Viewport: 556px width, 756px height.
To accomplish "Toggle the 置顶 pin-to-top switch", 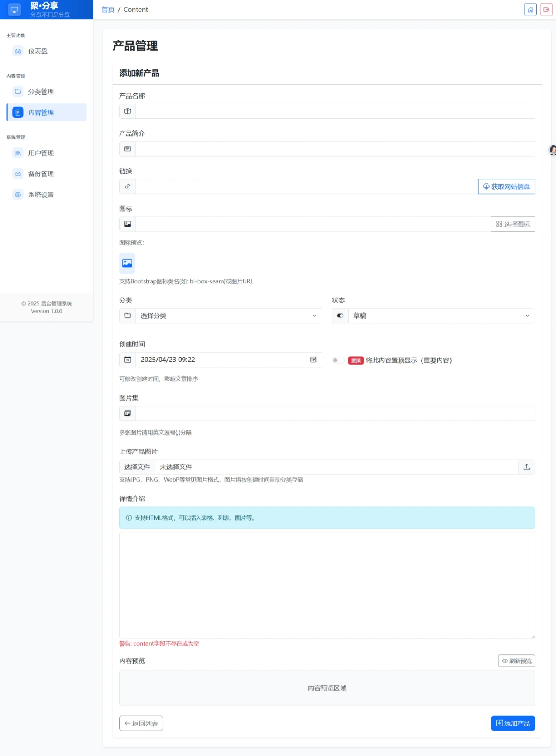I will click(337, 360).
